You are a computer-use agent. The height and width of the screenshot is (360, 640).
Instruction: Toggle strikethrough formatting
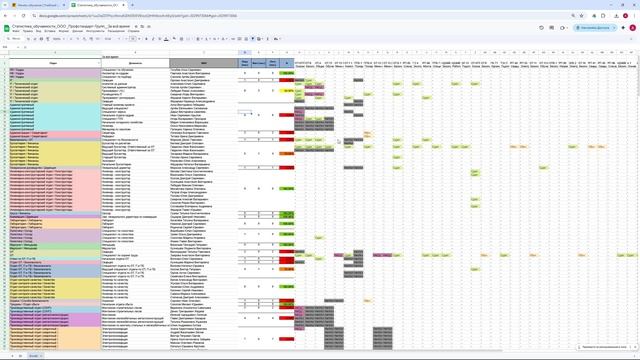click(160, 39)
